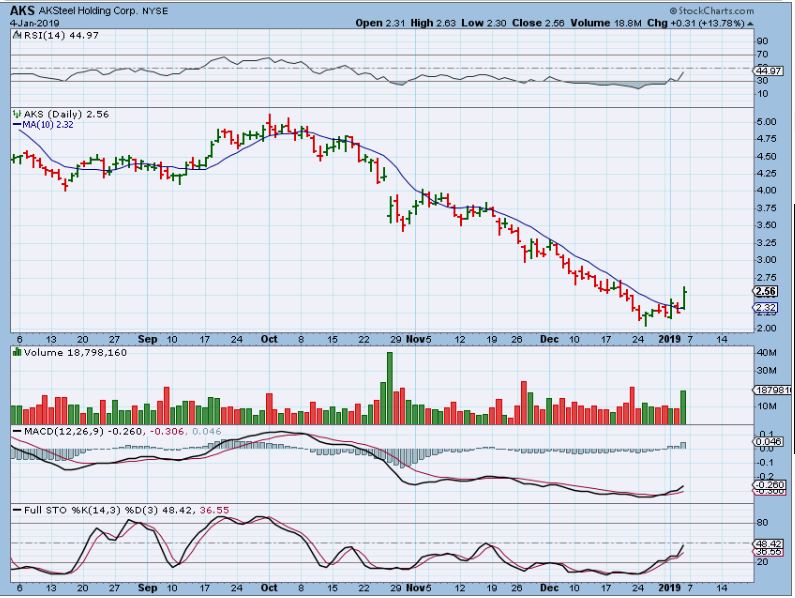Click the AKSteel Holding Corp. company name
Image resolution: width=795 pixels, height=598 pixels.
[88, 11]
